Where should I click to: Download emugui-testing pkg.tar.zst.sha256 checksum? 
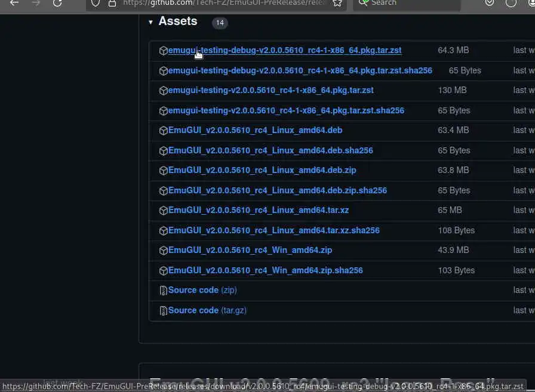pos(286,110)
